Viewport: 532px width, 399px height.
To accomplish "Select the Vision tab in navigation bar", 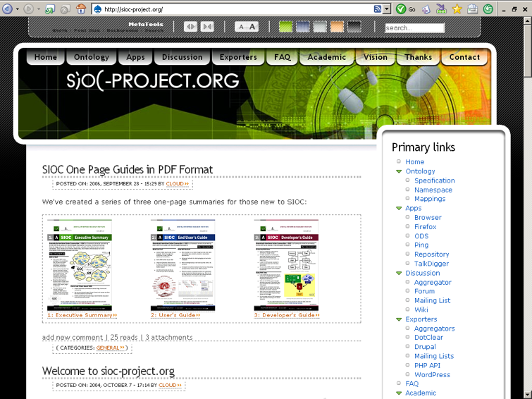I will 375,57.
